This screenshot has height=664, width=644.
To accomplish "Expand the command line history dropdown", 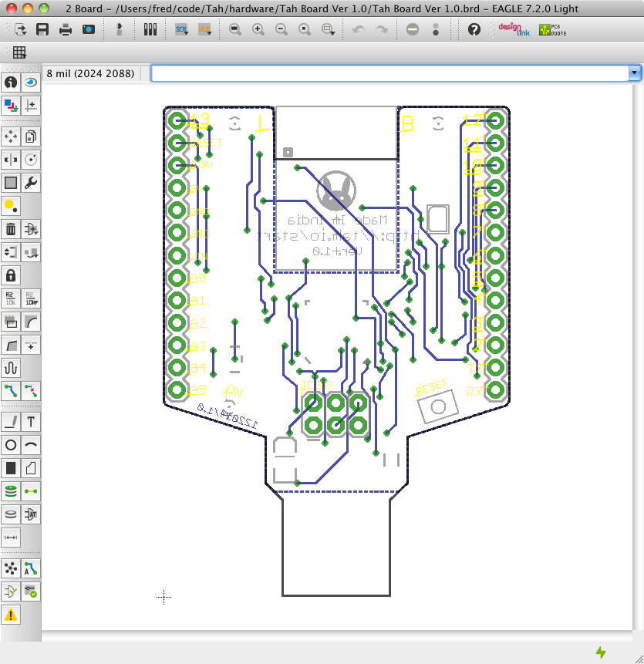I will tap(634, 72).
